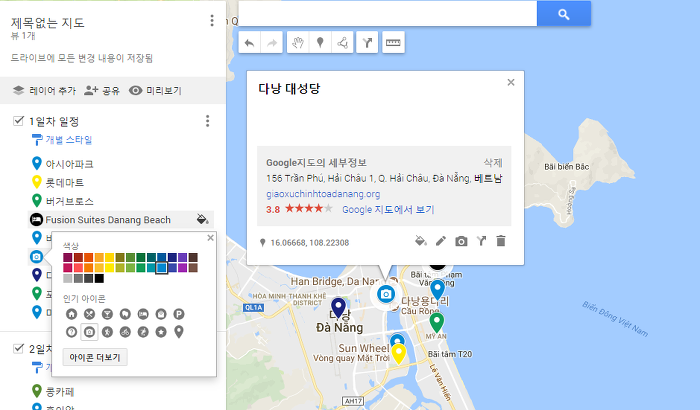Pick the black color swatch

(99, 279)
